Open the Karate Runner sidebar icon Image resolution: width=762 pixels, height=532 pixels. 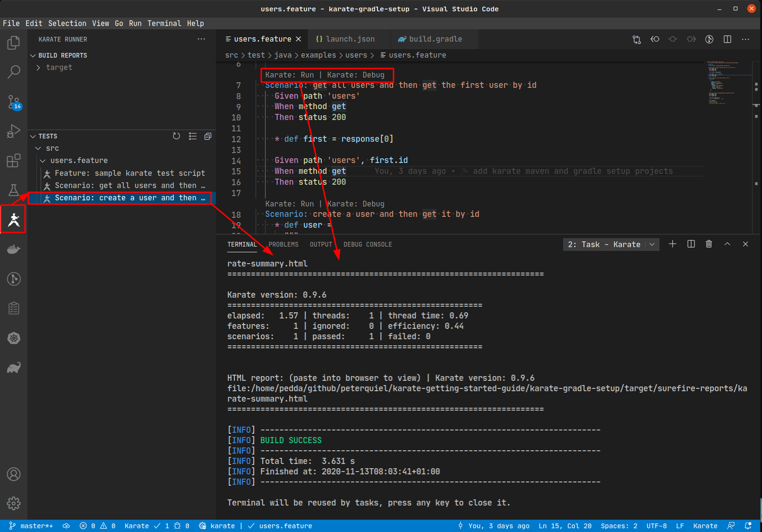[14, 220]
